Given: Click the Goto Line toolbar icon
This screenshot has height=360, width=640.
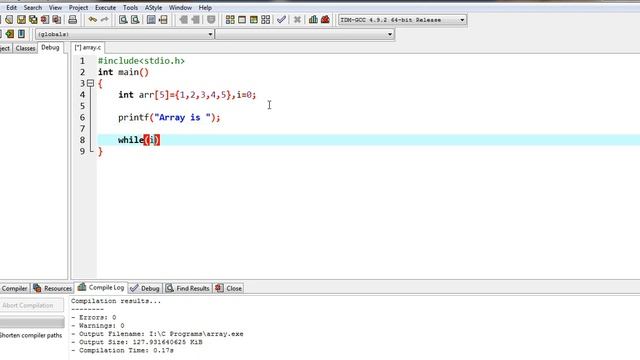Looking at the screenshot, I should 163,20.
